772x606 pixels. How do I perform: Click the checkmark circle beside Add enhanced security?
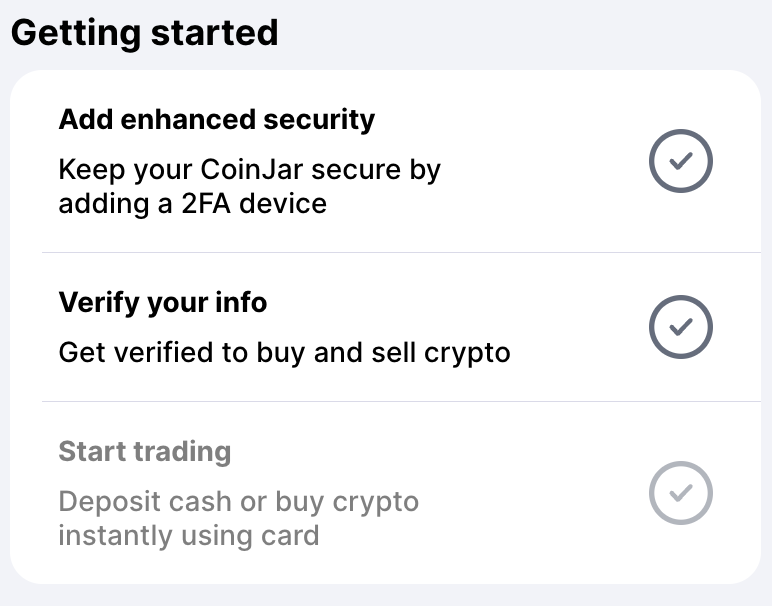pyautogui.click(x=681, y=161)
